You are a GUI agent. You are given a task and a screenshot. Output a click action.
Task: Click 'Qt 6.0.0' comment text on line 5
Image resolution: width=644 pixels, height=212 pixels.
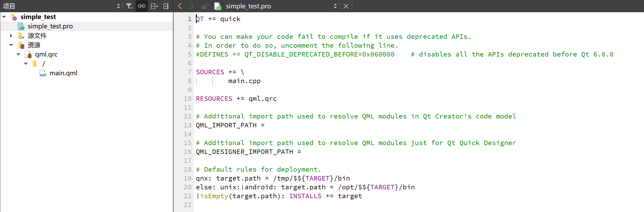click(597, 54)
